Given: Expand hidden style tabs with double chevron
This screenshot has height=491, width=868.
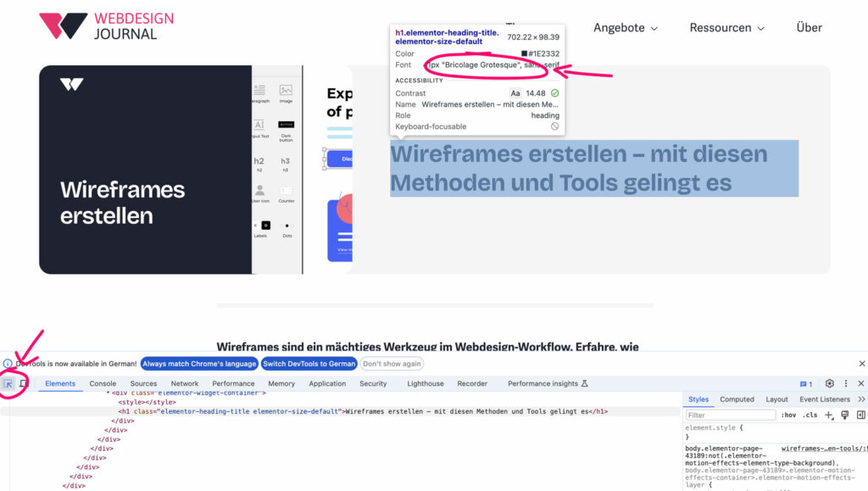Looking at the screenshot, I should (x=862, y=399).
